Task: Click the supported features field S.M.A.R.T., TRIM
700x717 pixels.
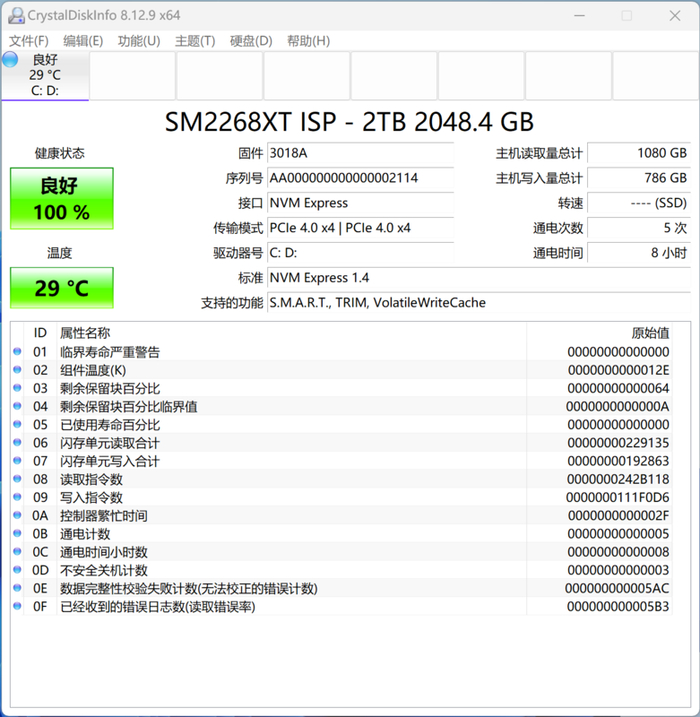Action: [479, 303]
